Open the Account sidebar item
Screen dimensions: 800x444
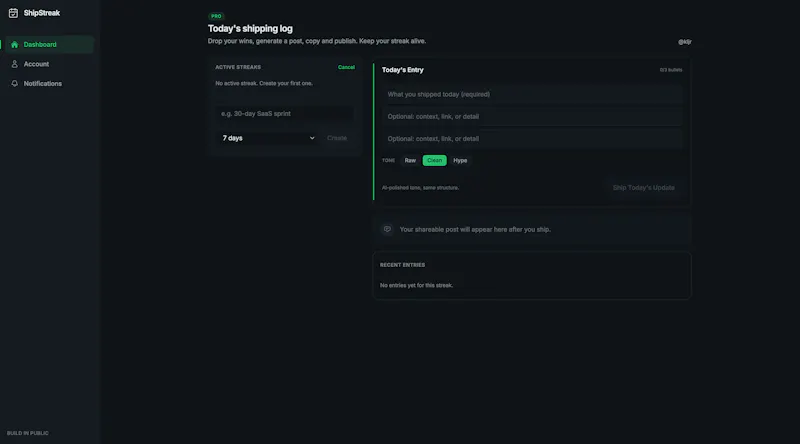click(48, 64)
